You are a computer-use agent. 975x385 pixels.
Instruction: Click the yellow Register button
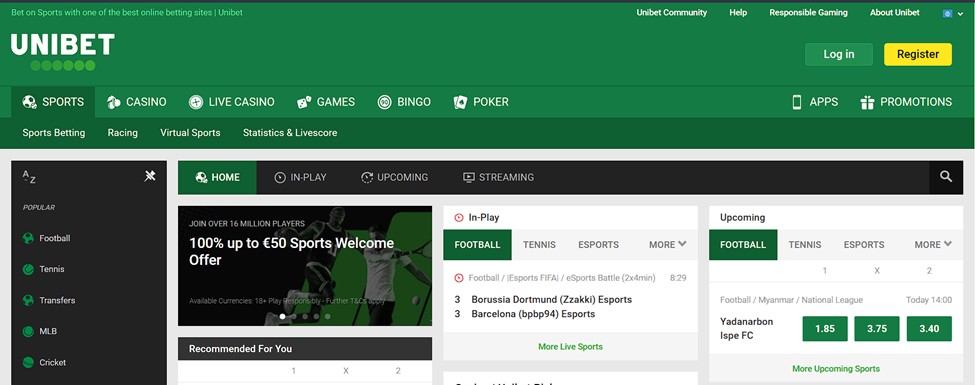pyautogui.click(x=918, y=54)
